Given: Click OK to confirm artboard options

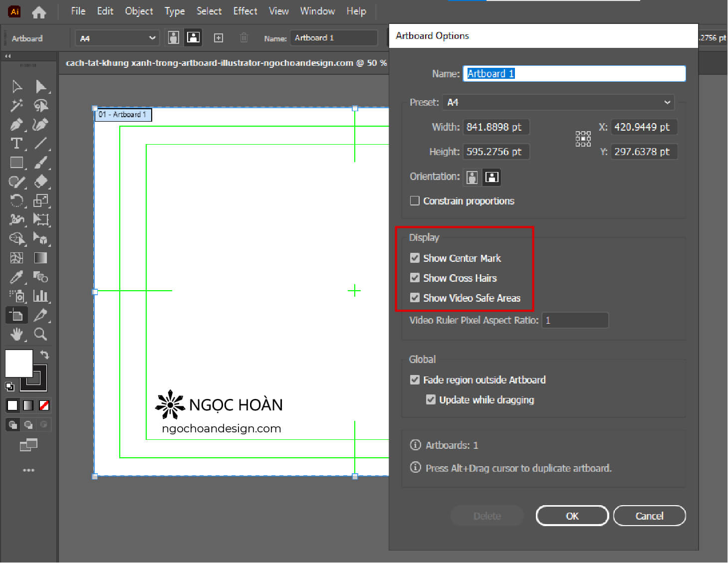Looking at the screenshot, I should click(572, 516).
